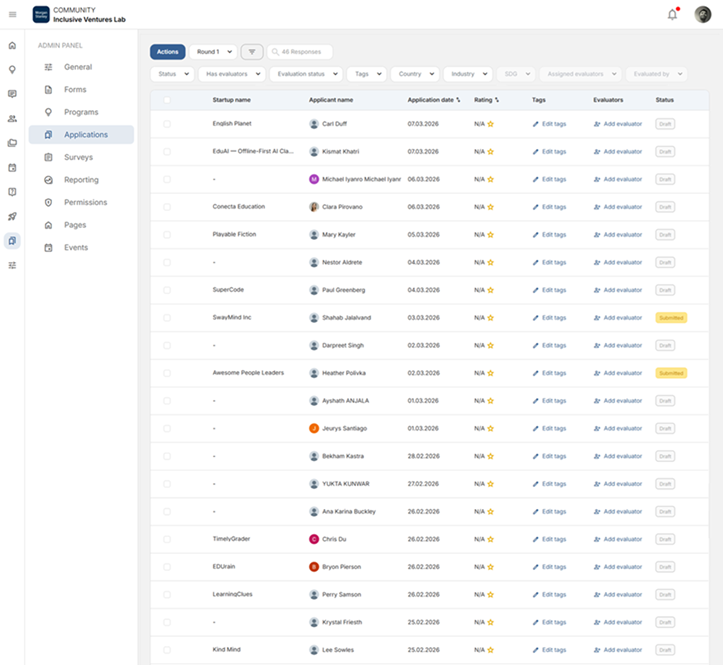Click the responses search input field
The width and height of the screenshot is (723, 665).
(304, 52)
